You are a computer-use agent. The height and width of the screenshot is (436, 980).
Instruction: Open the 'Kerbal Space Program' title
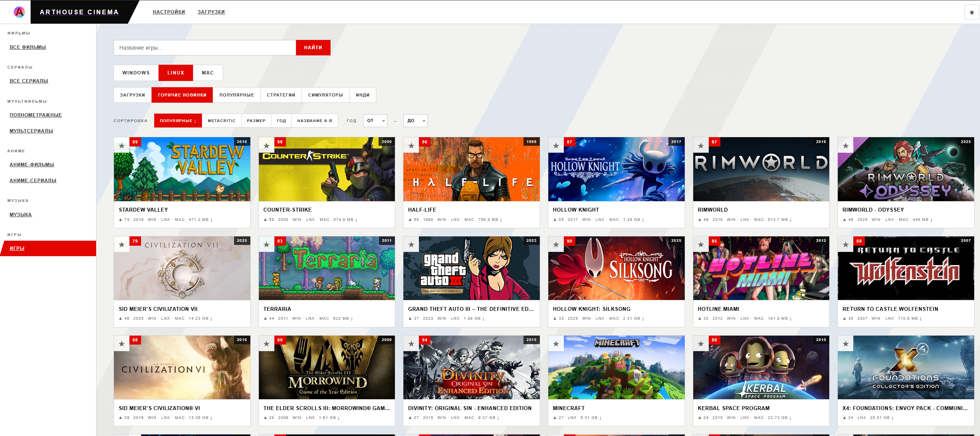point(734,408)
